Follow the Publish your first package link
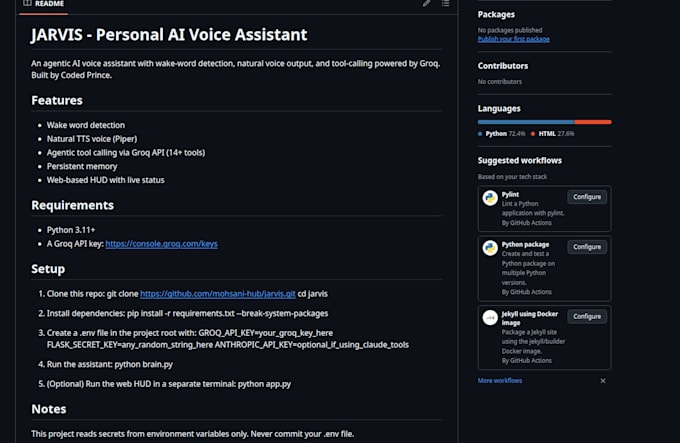The image size is (680, 443). point(513,39)
